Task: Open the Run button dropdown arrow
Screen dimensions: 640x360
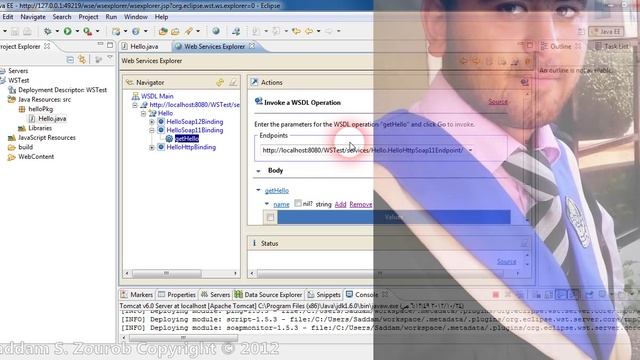Action: pyautogui.click(x=77, y=31)
